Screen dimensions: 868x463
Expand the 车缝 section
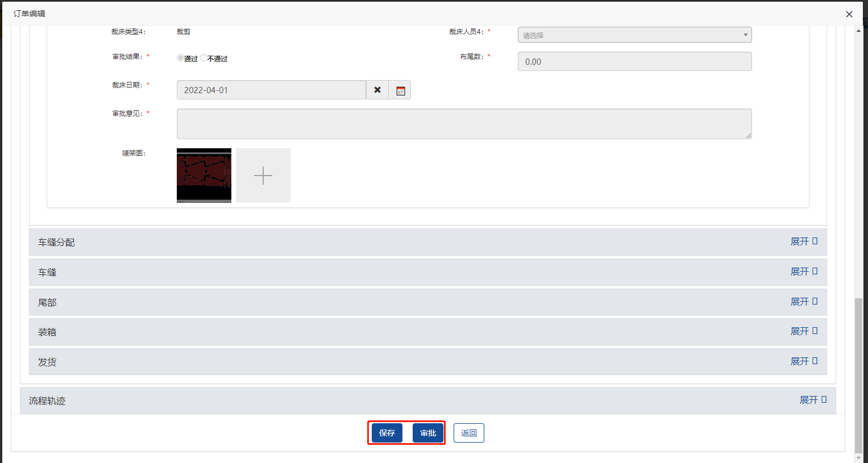pos(803,272)
